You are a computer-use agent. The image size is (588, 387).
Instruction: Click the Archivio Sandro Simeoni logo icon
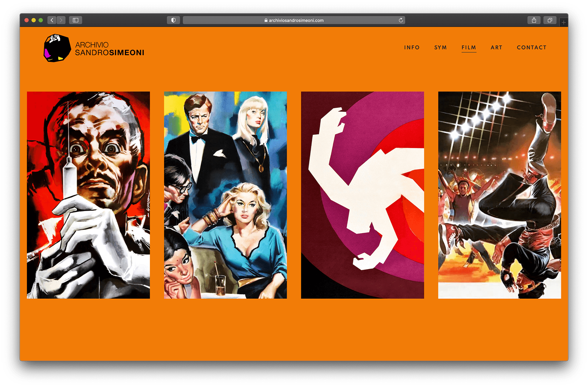pos(57,48)
